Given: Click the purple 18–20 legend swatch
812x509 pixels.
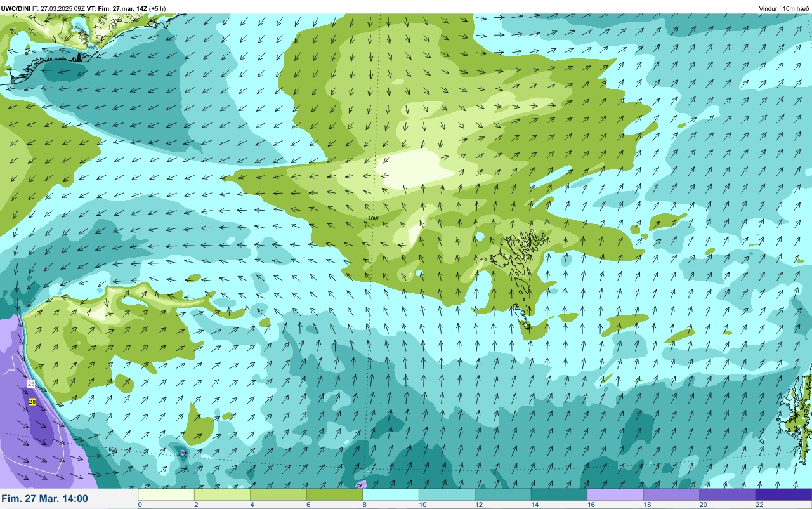Looking at the screenshot, I should (671, 494).
